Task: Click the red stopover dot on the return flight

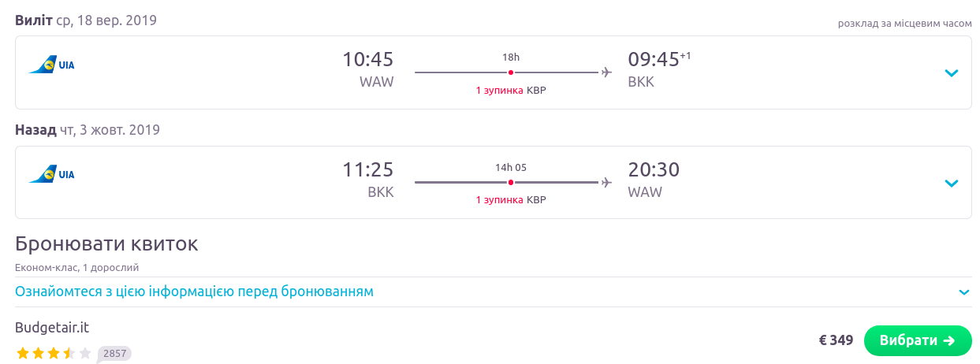Action: point(511,182)
